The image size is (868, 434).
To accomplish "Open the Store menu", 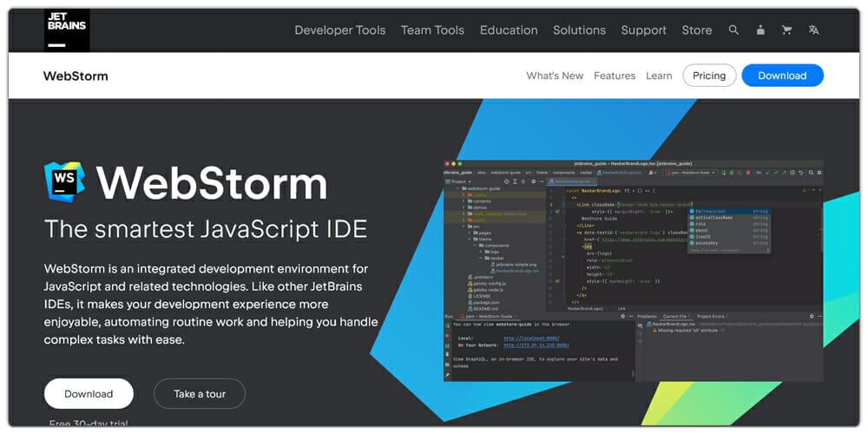I will 697,30.
